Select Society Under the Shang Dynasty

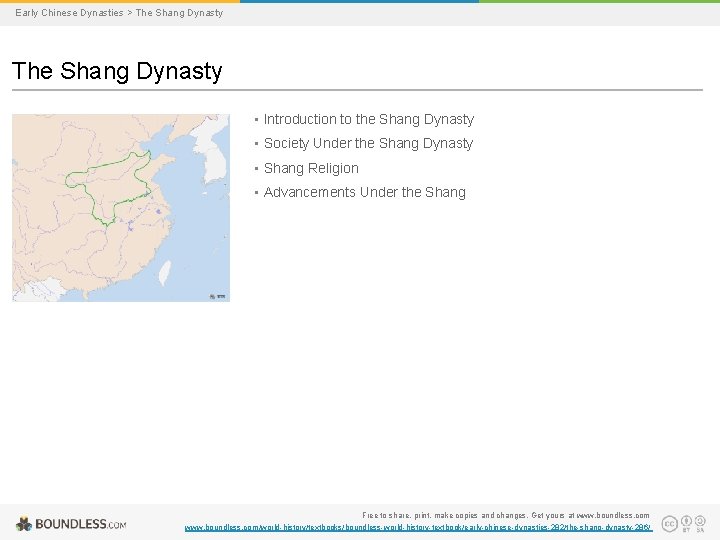(368, 143)
